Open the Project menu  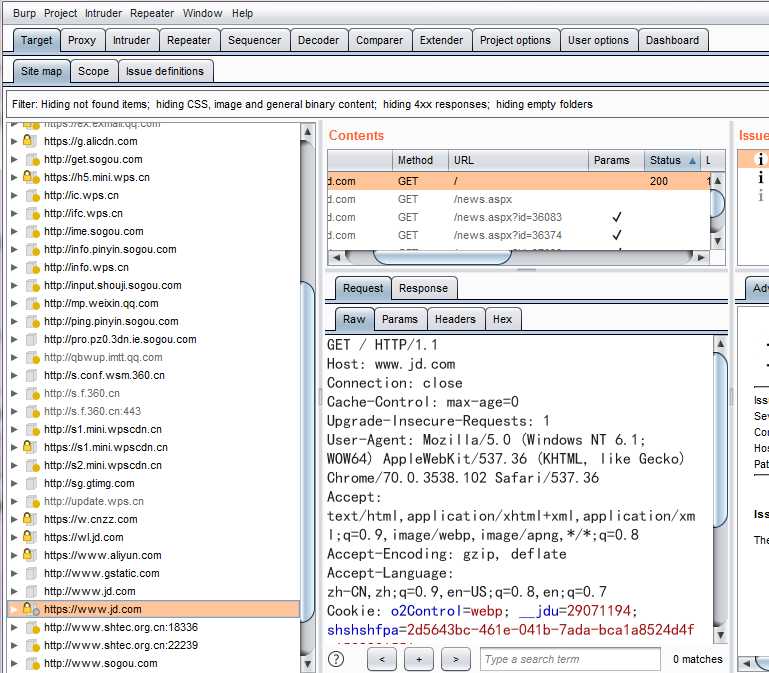pos(60,13)
